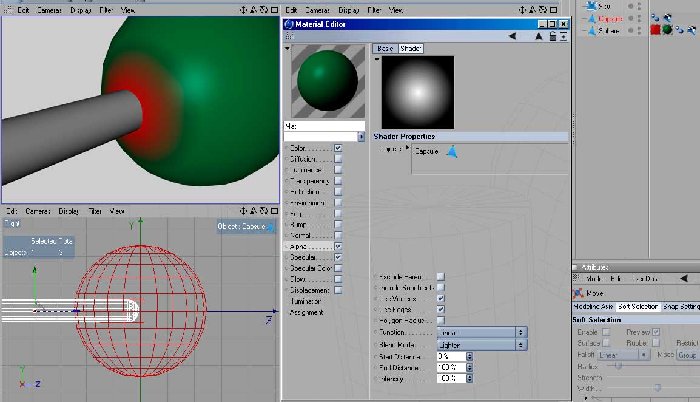
Task: Click the rotate-view icon in the top-left viewport
Action: (x=264, y=9)
